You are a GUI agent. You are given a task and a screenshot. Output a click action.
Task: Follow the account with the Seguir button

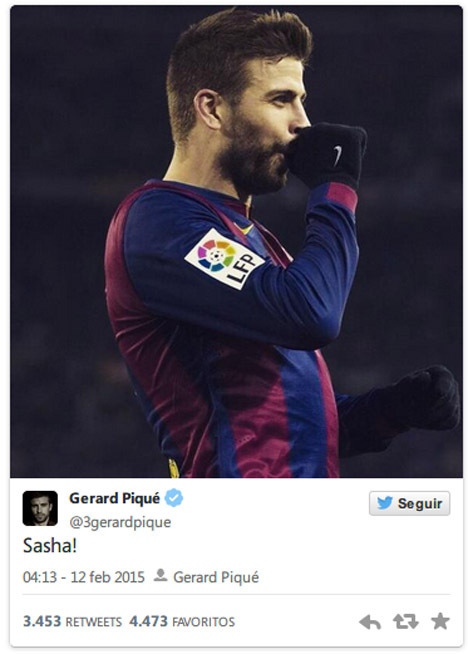(409, 503)
